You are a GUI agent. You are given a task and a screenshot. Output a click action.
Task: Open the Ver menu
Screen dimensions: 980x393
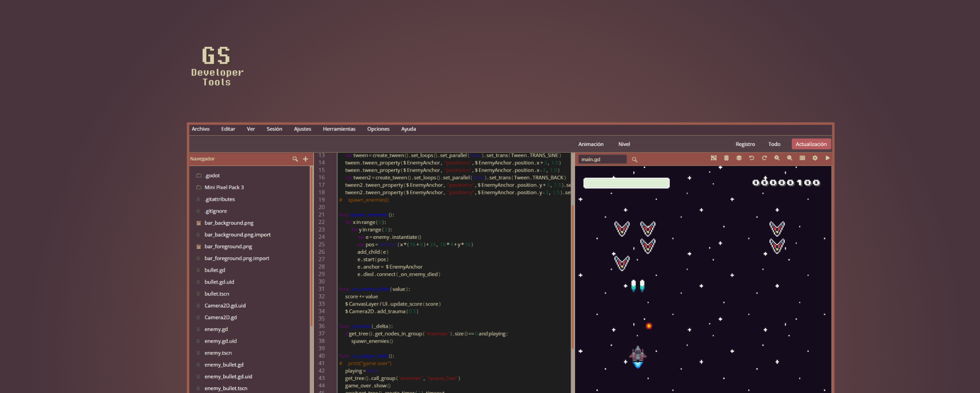[x=251, y=129]
